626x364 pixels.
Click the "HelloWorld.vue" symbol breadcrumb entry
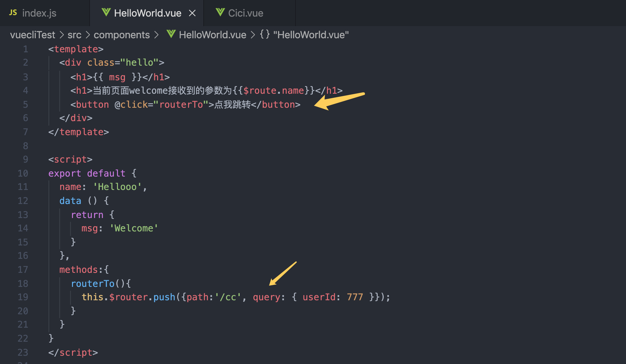311,35
